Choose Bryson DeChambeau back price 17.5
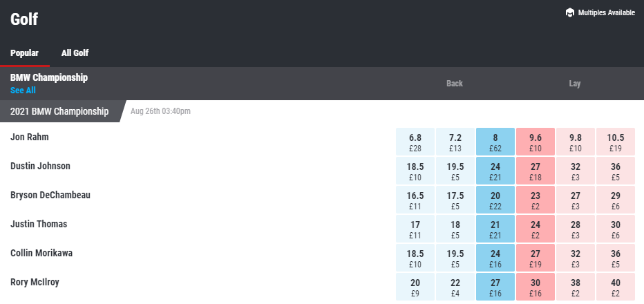The image size is (644, 304). pyautogui.click(x=455, y=200)
